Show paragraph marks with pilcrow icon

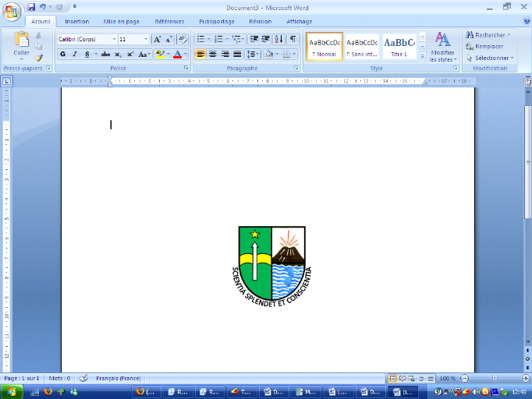[293, 39]
